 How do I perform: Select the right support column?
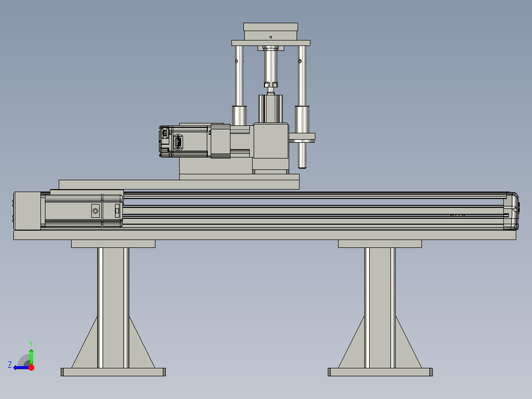click(x=380, y=308)
